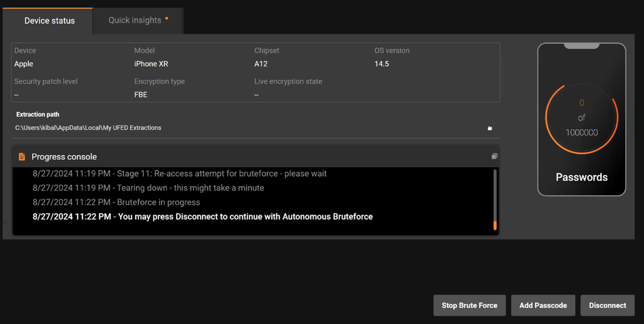Click the Passwords label on the phone graphic
Screen dimensions: 644x324
582,178
